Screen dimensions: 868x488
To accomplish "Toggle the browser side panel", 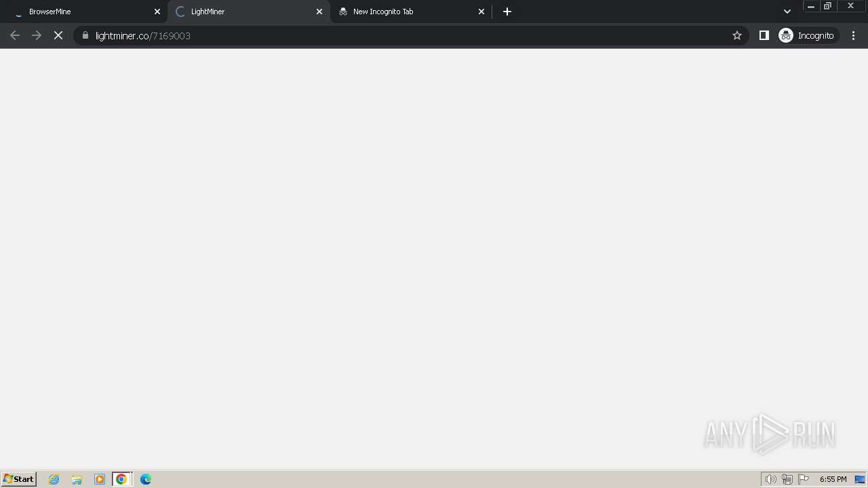I will click(764, 35).
